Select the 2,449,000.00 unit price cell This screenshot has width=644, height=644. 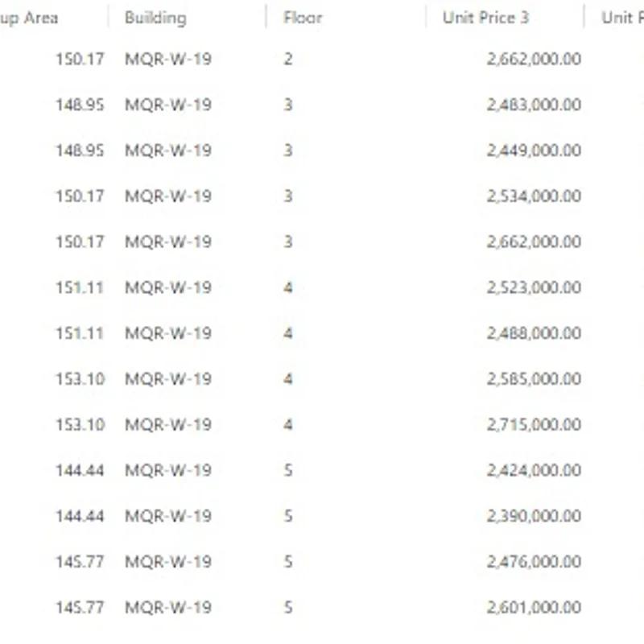(x=533, y=151)
